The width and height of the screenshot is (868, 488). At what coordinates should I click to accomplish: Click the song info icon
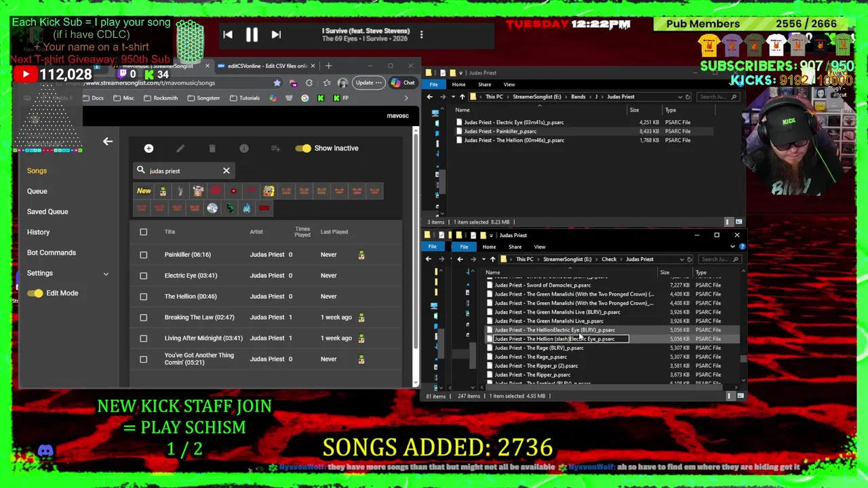pos(244,148)
